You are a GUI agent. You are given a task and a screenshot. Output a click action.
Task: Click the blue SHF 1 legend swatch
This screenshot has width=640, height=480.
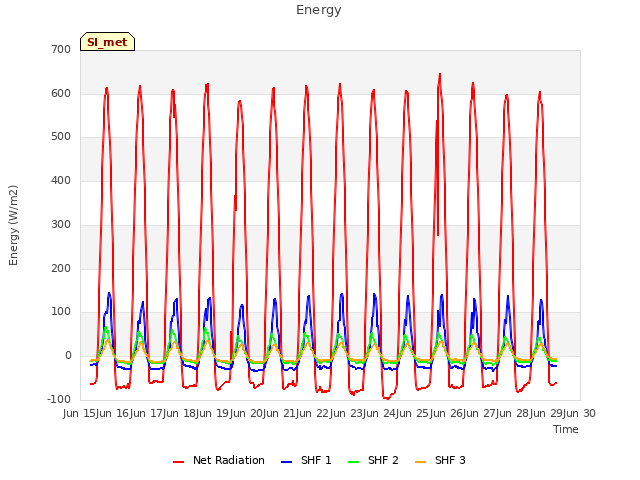tap(287, 462)
